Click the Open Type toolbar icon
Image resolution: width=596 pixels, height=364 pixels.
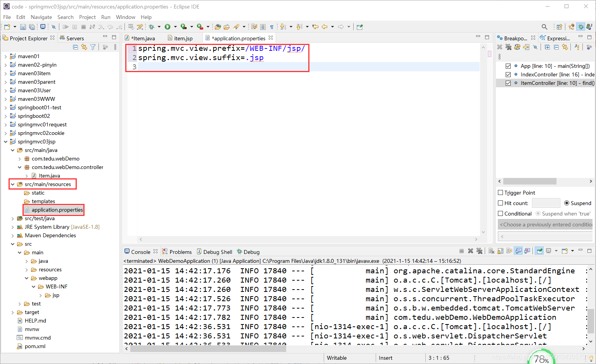(x=218, y=27)
